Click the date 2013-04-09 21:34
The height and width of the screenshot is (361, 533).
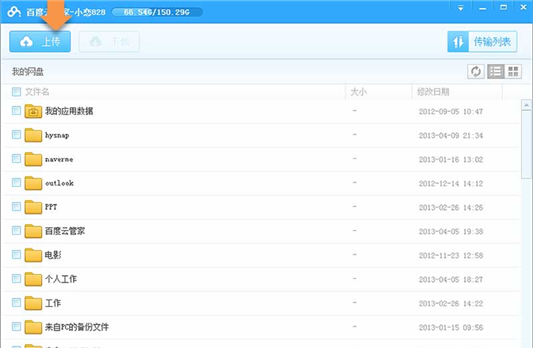(x=451, y=136)
